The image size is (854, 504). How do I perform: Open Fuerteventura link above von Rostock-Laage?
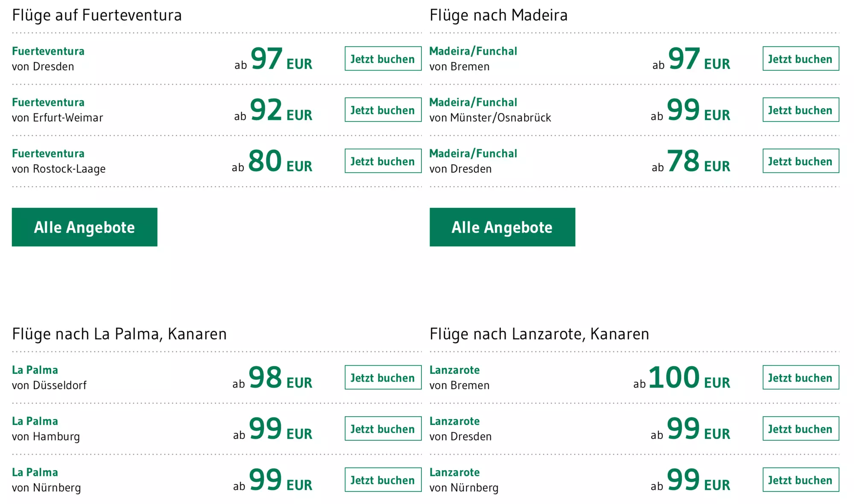pyautogui.click(x=48, y=154)
